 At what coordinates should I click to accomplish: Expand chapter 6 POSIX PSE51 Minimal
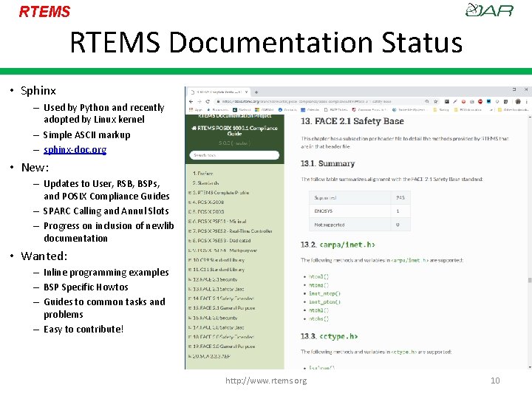pos(190,221)
